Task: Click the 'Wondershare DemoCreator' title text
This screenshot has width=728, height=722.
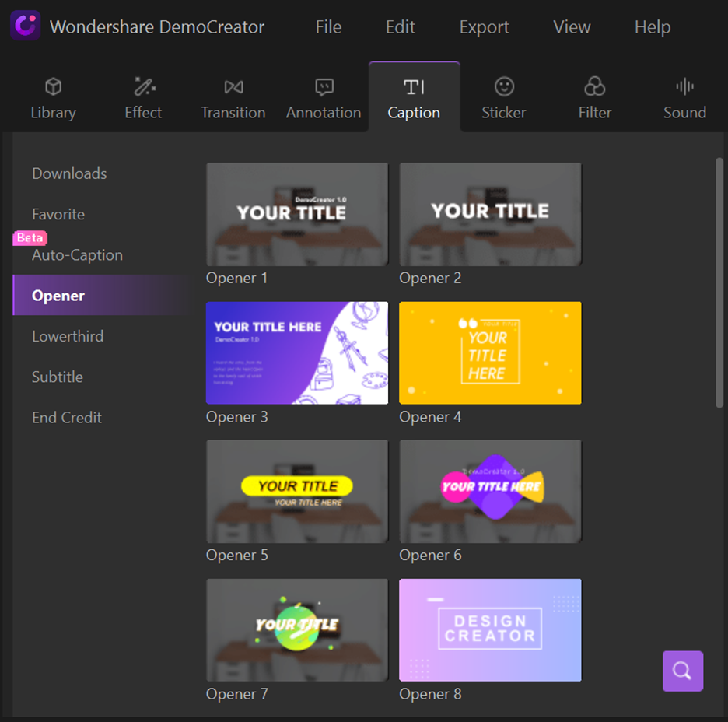Action: pyautogui.click(x=157, y=27)
